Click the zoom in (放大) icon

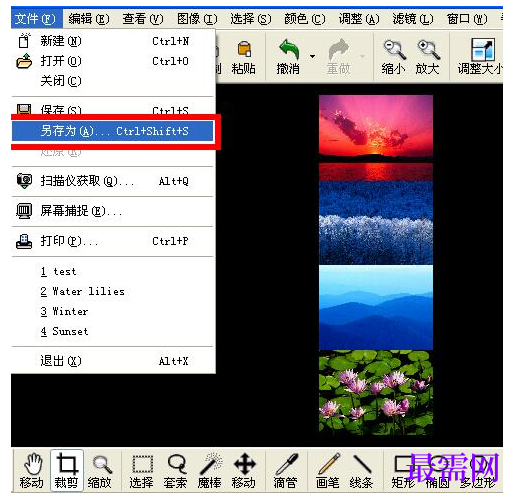[x=428, y=57]
